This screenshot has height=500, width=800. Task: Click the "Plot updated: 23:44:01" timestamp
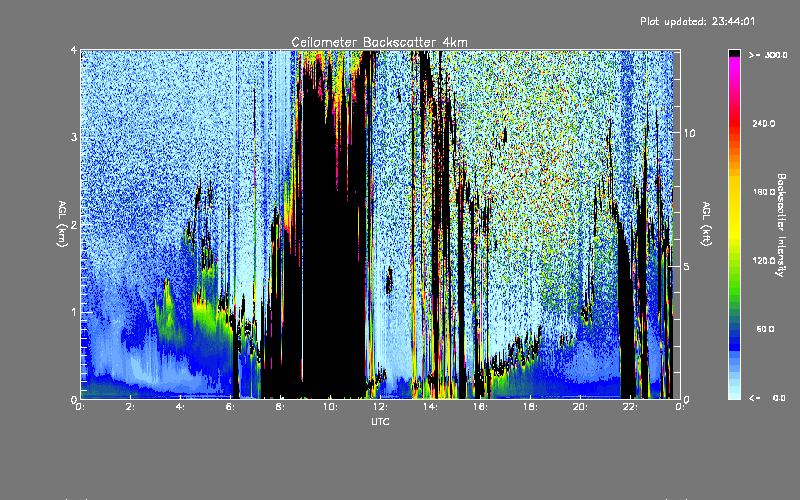(x=697, y=21)
